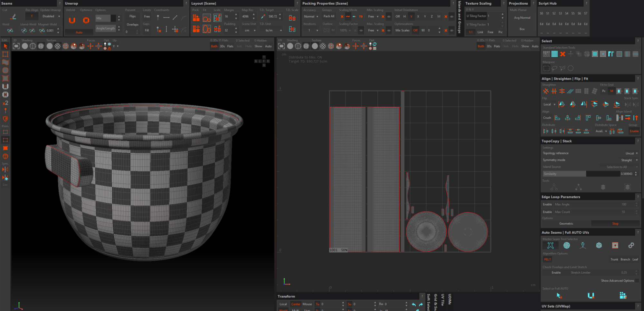Pick texel density with the eyedropper icon
644x311 pixels.
(263, 16)
